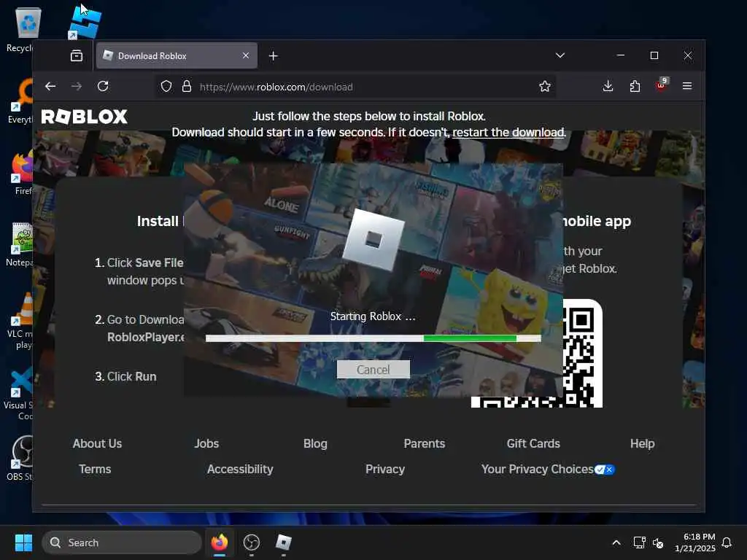This screenshot has height=560, width=747.
Task: Expand the list all tabs chevron
Action: [560, 55]
